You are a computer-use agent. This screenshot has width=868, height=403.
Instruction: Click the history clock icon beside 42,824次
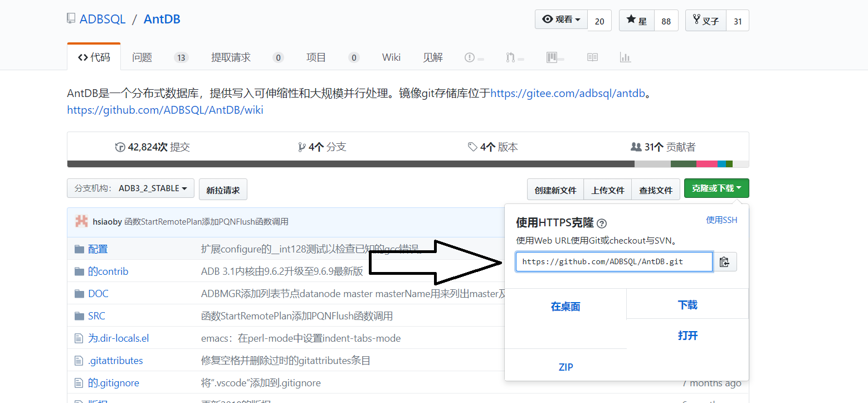click(x=120, y=147)
